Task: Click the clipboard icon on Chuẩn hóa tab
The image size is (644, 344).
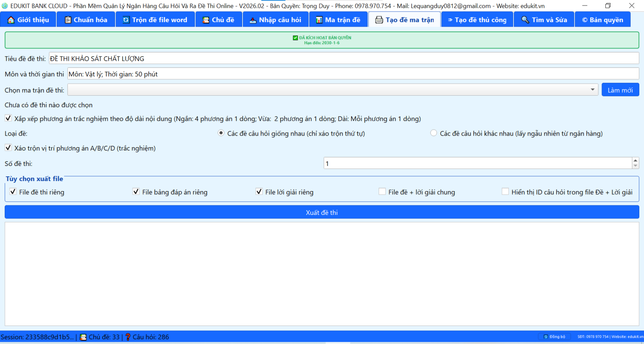Action: [68, 20]
